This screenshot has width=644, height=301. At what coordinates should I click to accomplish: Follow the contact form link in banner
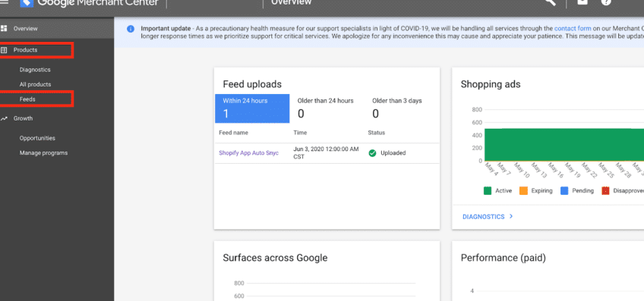[573, 29]
